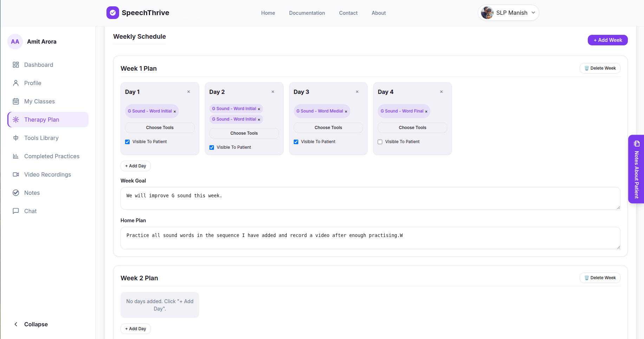This screenshot has width=644, height=339.
Task: Click the Completed Practices chart icon
Action: pyautogui.click(x=16, y=156)
